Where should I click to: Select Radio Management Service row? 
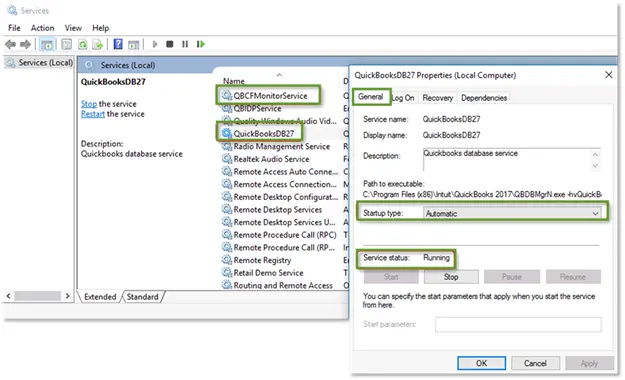coord(281,146)
